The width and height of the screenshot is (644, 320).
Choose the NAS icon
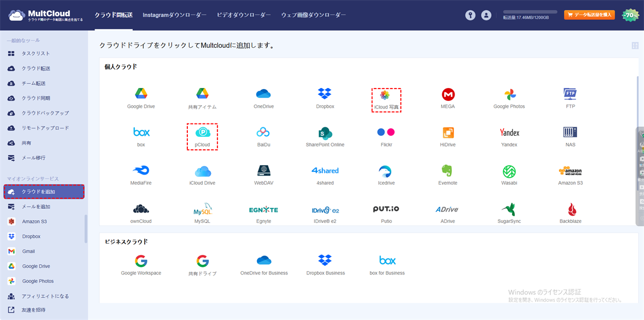[570, 132]
